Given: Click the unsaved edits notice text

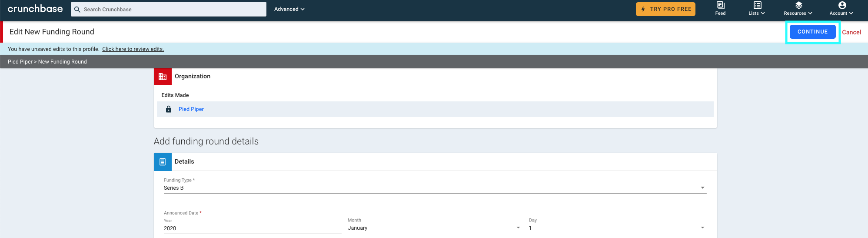Looking at the screenshot, I should [x=53, y=49].
